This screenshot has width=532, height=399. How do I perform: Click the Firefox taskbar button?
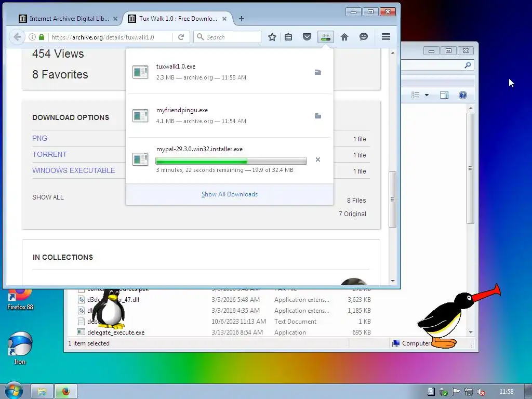[x=66, y=392]
